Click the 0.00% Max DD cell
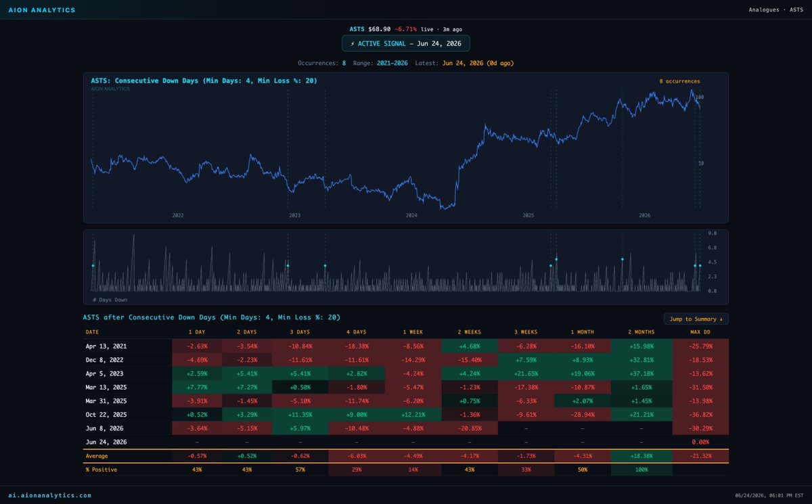 (700, 442)
